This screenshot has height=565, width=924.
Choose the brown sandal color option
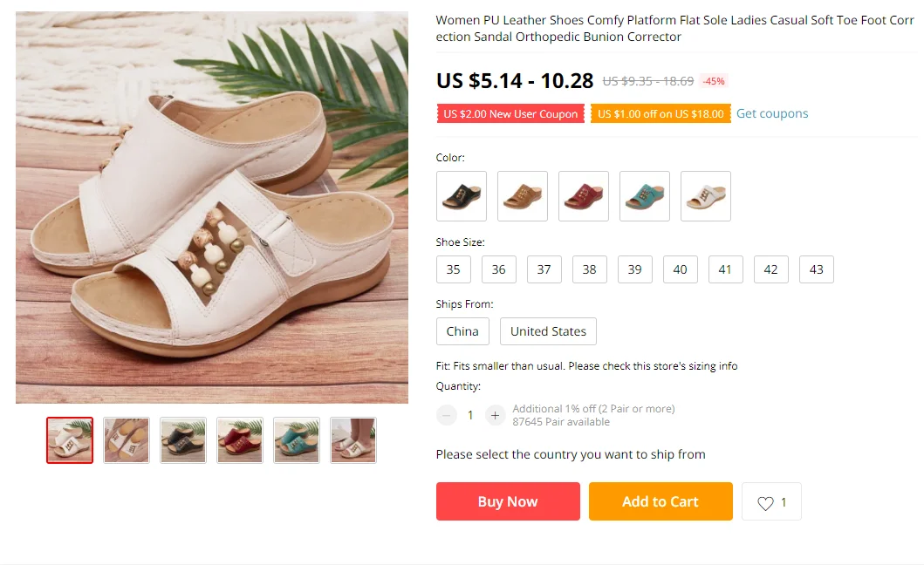[x=523, y=196]
